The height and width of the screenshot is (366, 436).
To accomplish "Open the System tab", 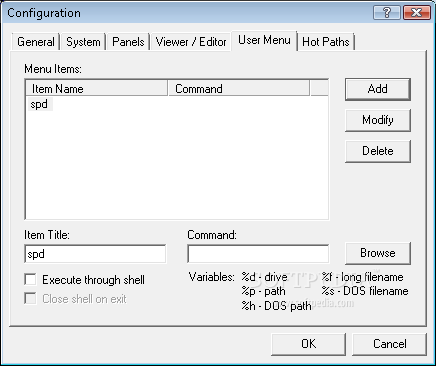I will pyautogui.click(x=83, y=42).
